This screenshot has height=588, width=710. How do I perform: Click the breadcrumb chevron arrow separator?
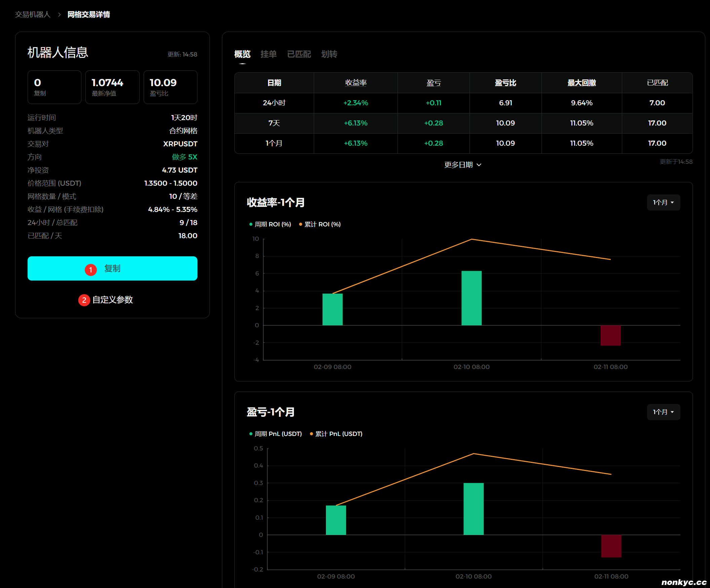click(59, 14)
